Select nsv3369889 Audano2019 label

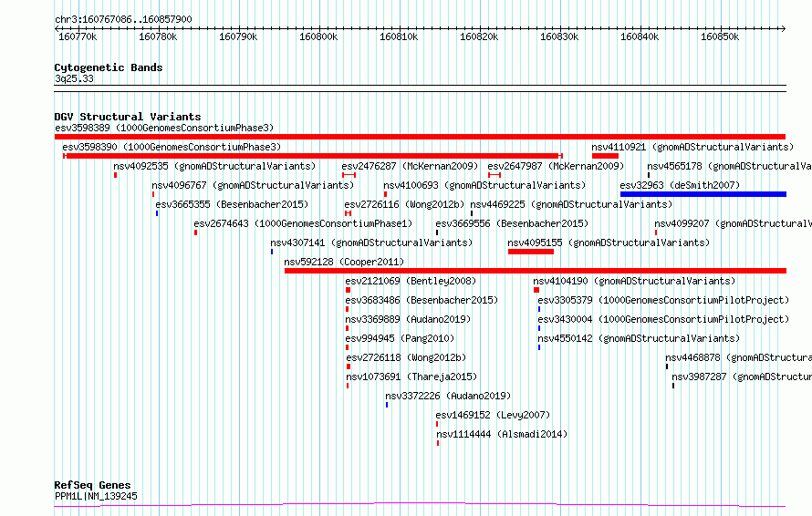pyautogui.click(x=408, y=319)
